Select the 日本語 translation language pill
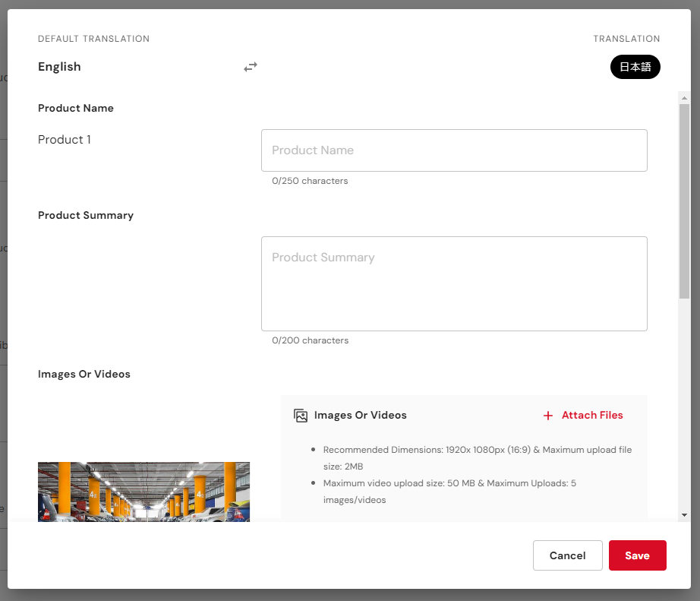This screenshot has height=601, width=700. [x=635, y=67]
